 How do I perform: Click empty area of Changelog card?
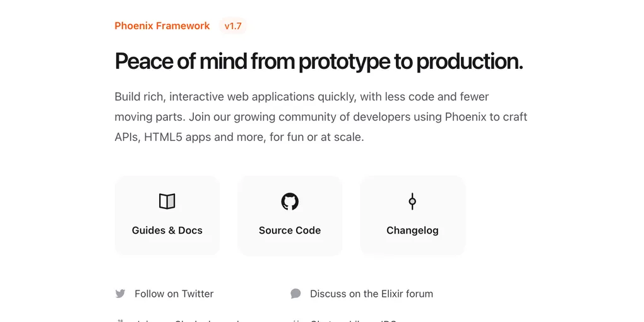coord(412,246)
